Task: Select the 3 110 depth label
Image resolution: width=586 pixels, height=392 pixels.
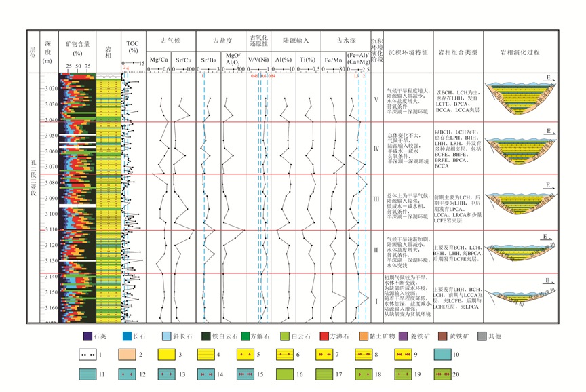Action: (x=52, y=229)
